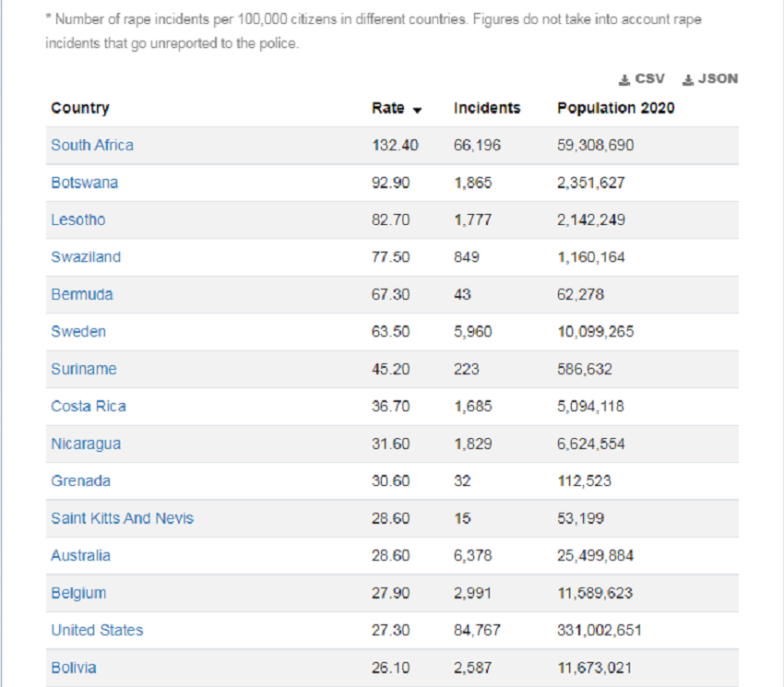The width and height of the screenshot is (784, 687).
Task: Sort table by Country column header
Action: 80,108
